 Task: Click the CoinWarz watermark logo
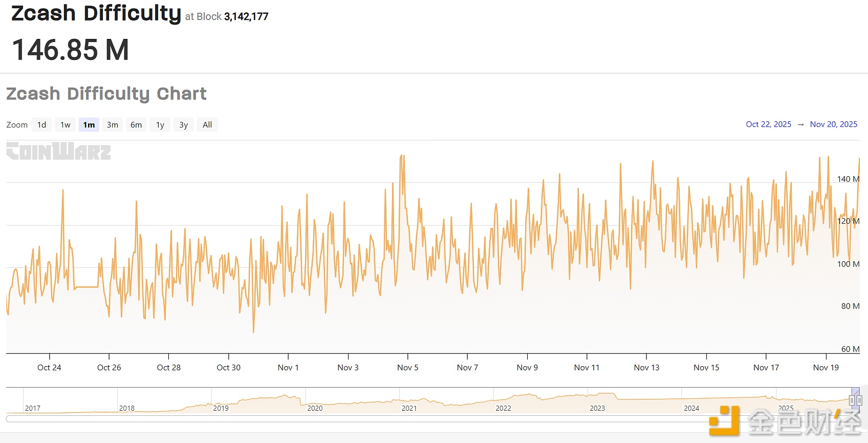[59, 152]
